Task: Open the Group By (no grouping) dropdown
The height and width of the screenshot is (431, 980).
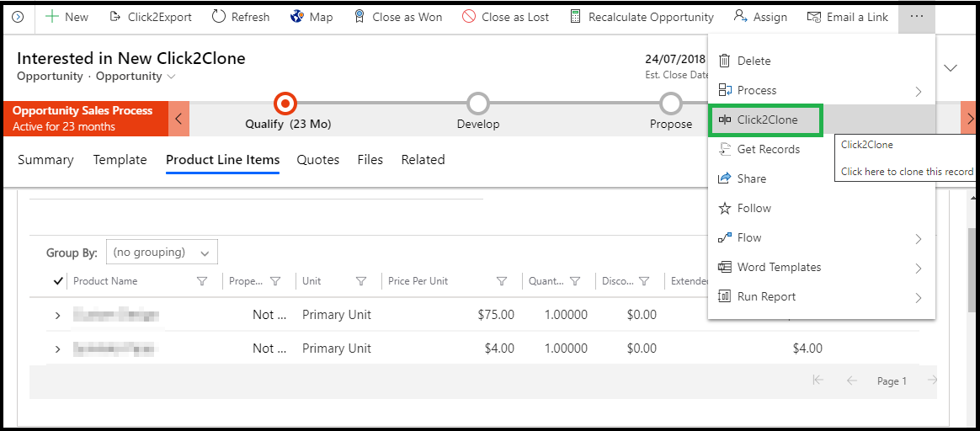Action: tap(162, 253)
